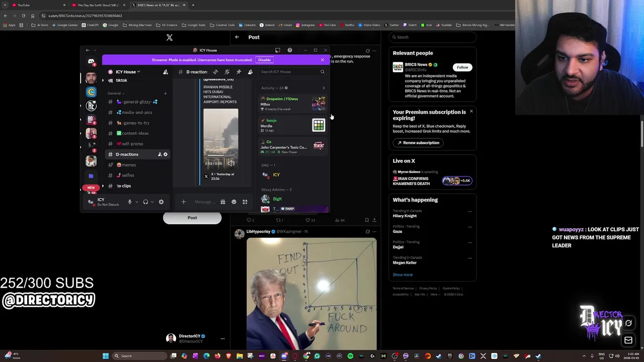Expand tiktok channel threads arrow
The width and height of the screenshot is (644, 362).
[103, 80]
